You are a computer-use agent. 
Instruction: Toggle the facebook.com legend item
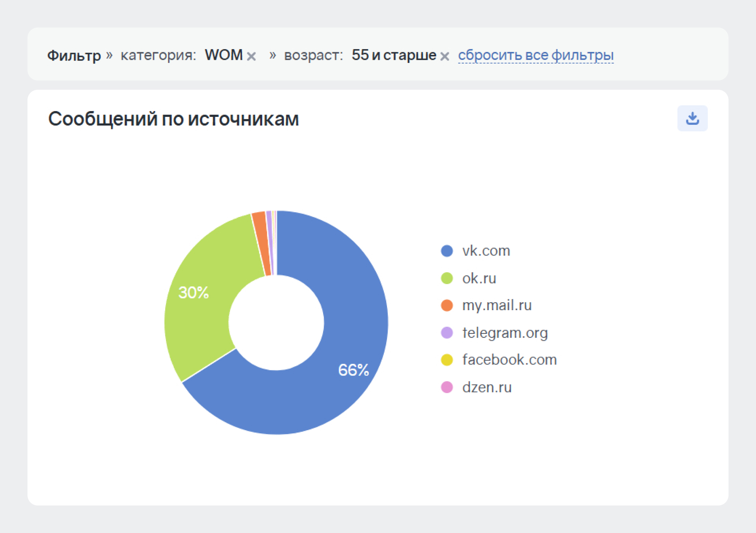(499, 360)
